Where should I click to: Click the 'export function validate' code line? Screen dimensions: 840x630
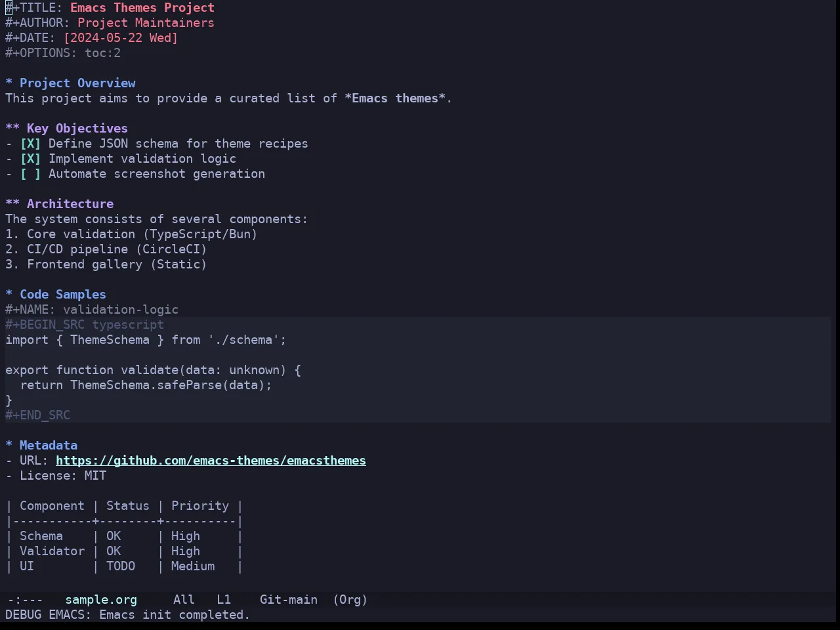tap(153, 370)
